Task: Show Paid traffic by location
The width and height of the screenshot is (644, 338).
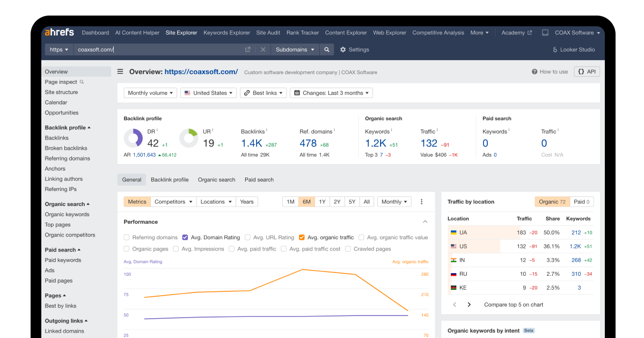Action: (582, 202)
